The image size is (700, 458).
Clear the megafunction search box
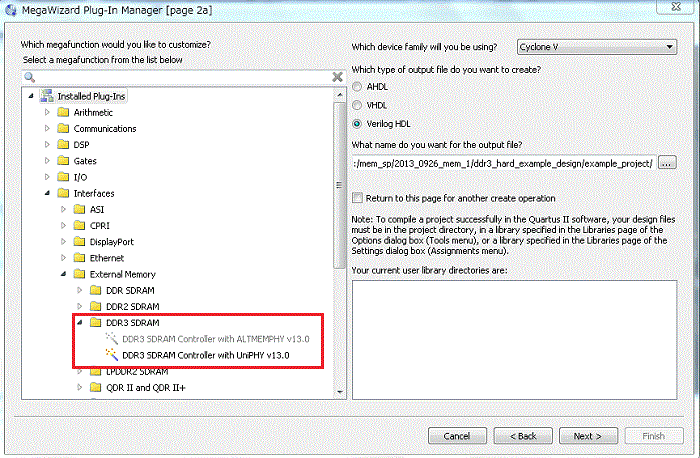point(337,77)
